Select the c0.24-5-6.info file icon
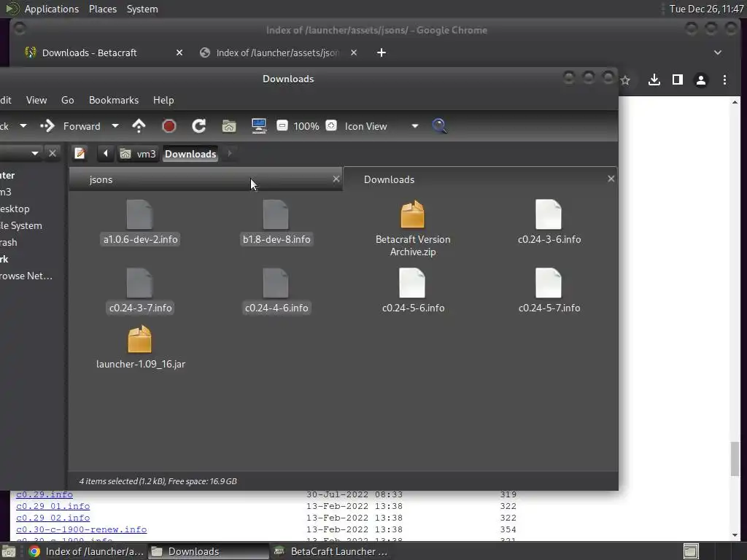Screen dimensions: 747x560 [412, 283]
